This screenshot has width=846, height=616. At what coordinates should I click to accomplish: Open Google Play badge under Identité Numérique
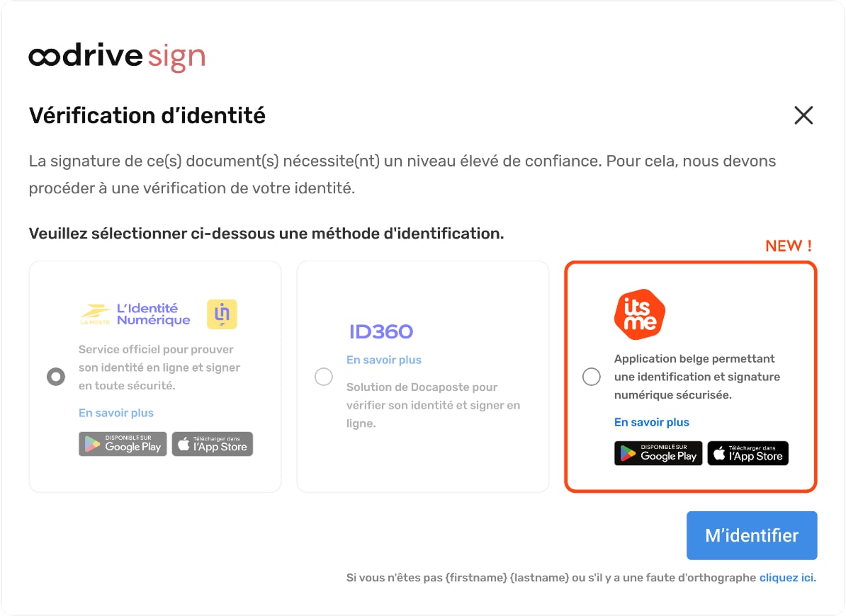coord(123,444)
